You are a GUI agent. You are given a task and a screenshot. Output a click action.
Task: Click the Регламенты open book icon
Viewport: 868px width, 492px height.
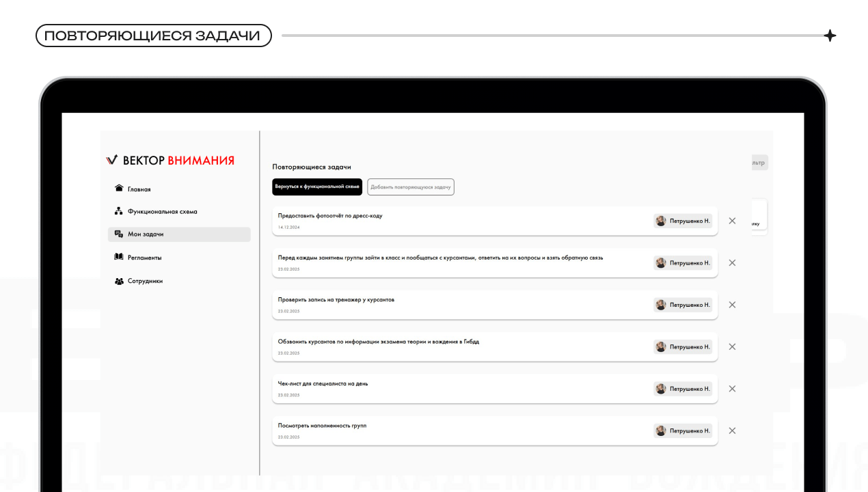click(119, 257)
